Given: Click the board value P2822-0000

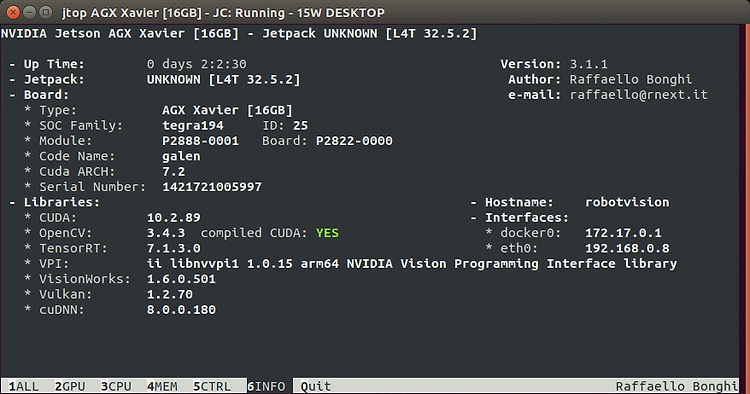Looking at the screenshot, I should tap(354, 141).
